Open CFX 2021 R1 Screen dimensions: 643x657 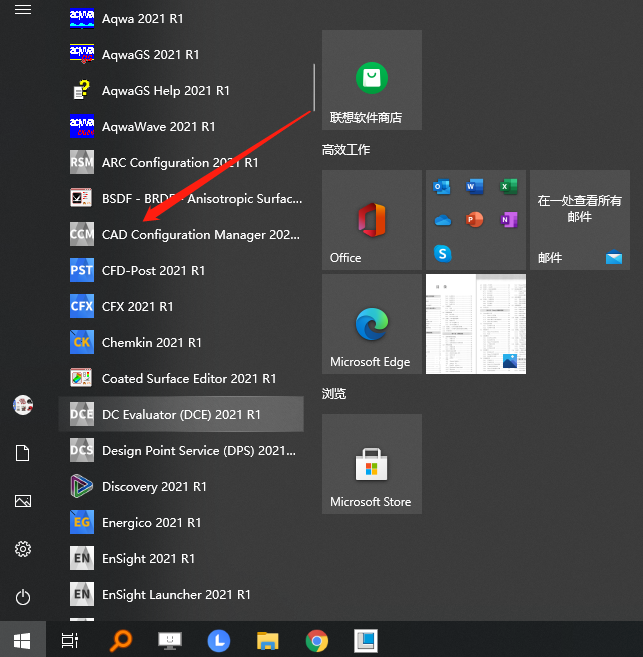click(x=137, y=307)
